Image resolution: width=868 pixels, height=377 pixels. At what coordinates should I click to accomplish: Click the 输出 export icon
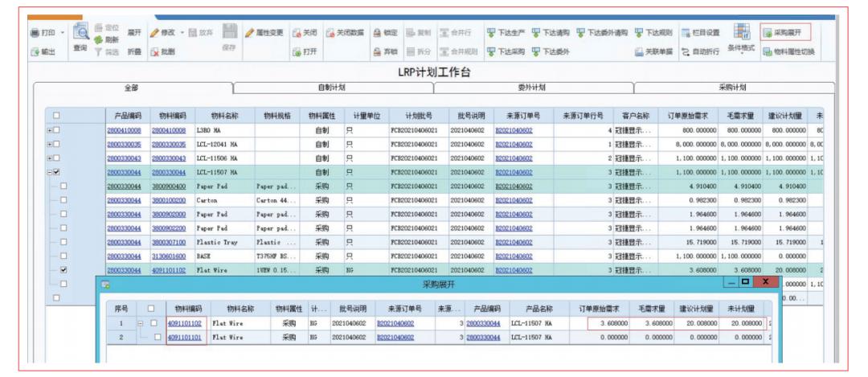[x=35, y=52]
